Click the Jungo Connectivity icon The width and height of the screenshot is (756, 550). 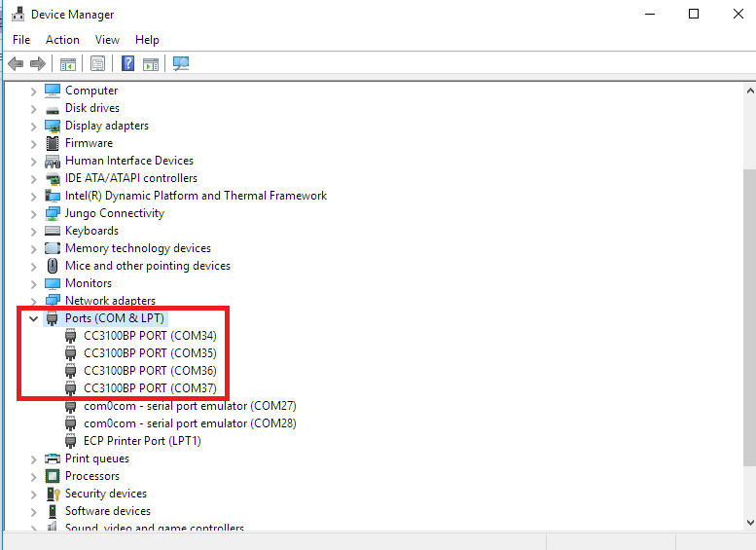(x=53, y=213)
